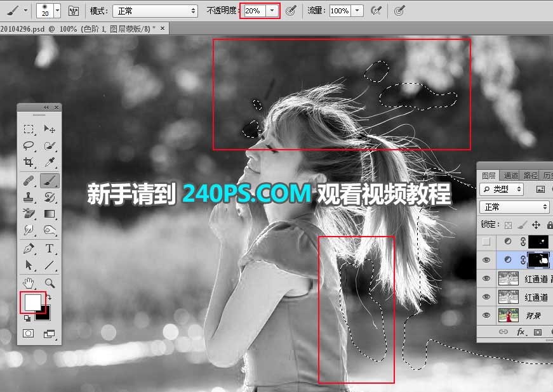Select the Brush tool in toolbox
553x392 pixels.
[50, 181]
